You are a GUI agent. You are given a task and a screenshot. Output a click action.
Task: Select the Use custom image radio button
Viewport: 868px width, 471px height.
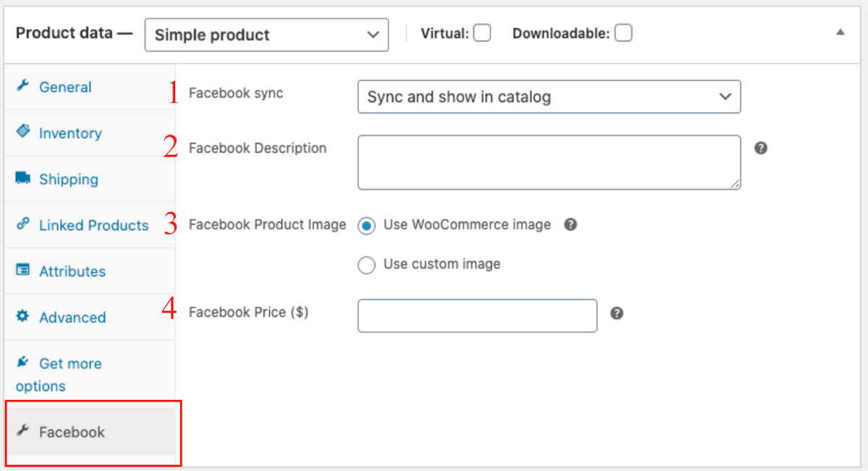(x=367, y=265)
